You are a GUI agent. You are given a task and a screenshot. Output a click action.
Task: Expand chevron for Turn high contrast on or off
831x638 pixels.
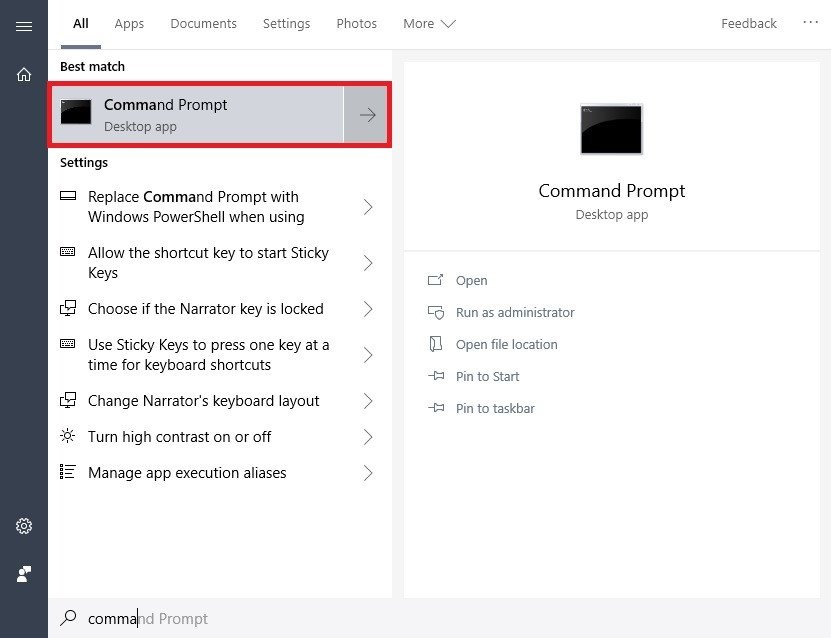tap(367, 437)
